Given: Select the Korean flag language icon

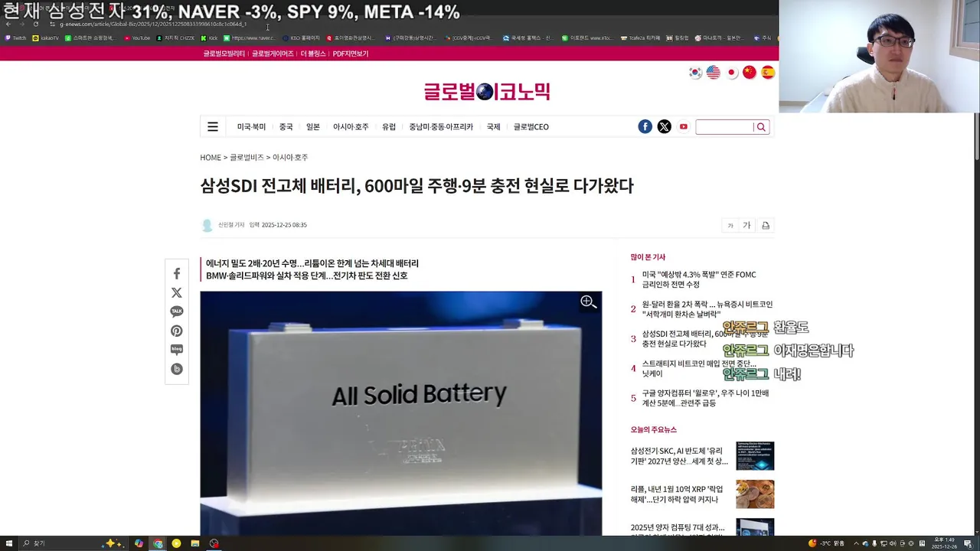Looking at the screenshot, I should click(x=695, y=73).
